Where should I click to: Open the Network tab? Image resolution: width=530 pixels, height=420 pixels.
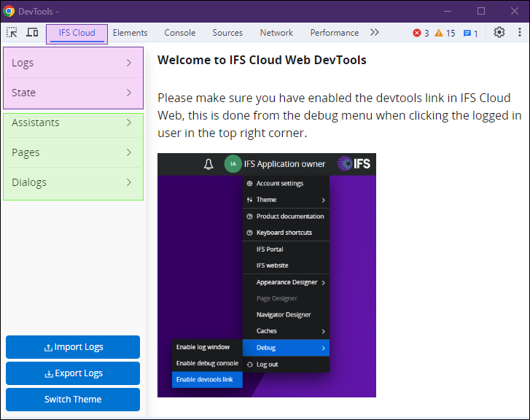coord(276,33)
